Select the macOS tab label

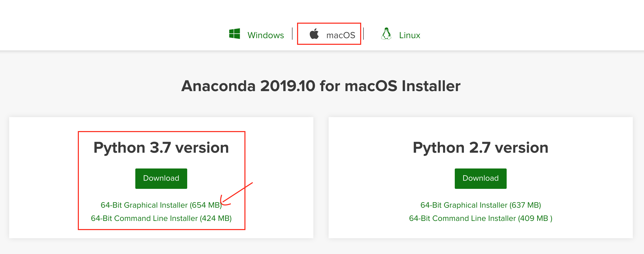(341, 35)
